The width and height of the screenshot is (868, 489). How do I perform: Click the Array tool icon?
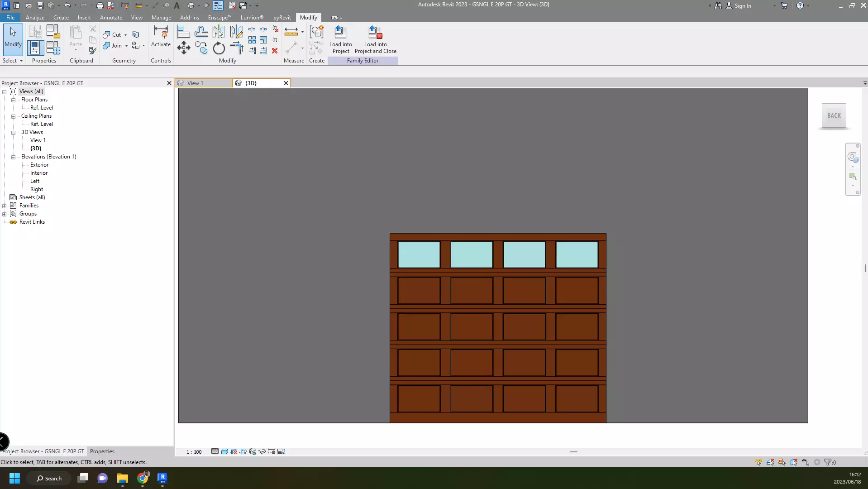click(x=252, y=40)
